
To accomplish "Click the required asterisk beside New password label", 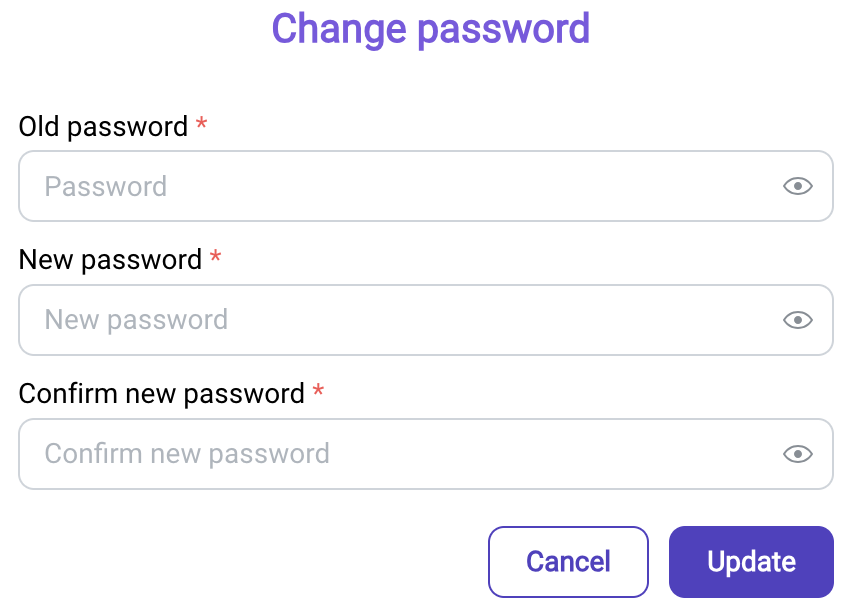I will point(215,256).
